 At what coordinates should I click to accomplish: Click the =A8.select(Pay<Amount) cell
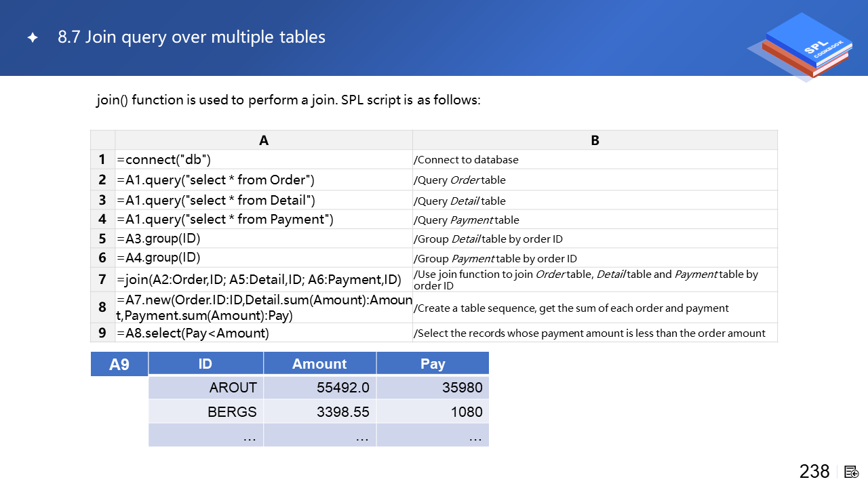click(264, 333)
